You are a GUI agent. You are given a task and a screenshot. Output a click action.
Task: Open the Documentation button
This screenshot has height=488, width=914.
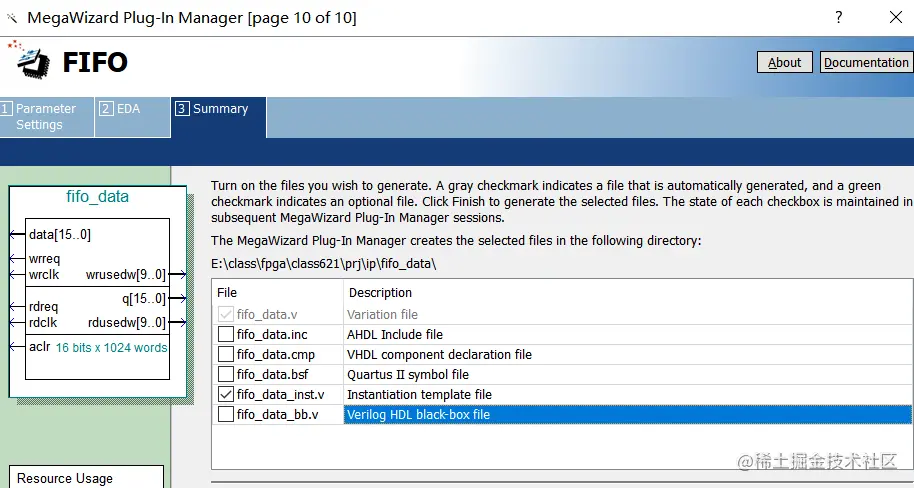(866, 62)
